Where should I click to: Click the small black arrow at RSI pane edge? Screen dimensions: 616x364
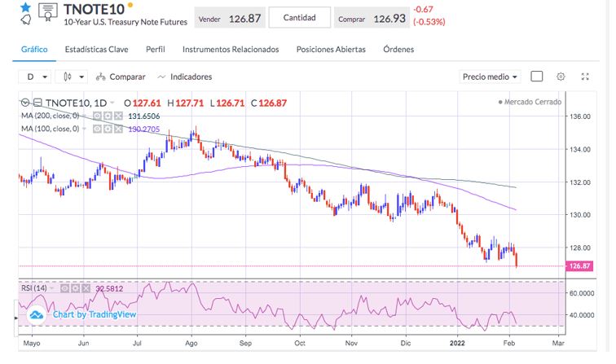(15, 318)
